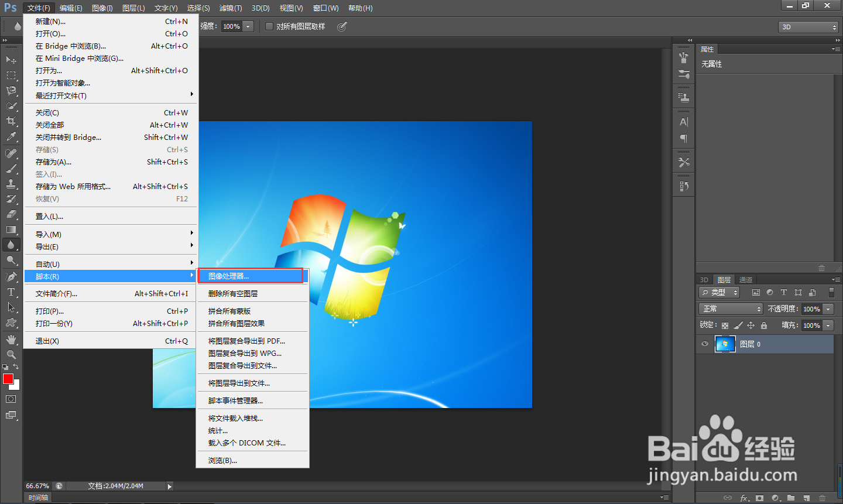Open the strength 100% dropdown arrow
The height and width of the screenshot is (504, 843).
click(248, 26)
